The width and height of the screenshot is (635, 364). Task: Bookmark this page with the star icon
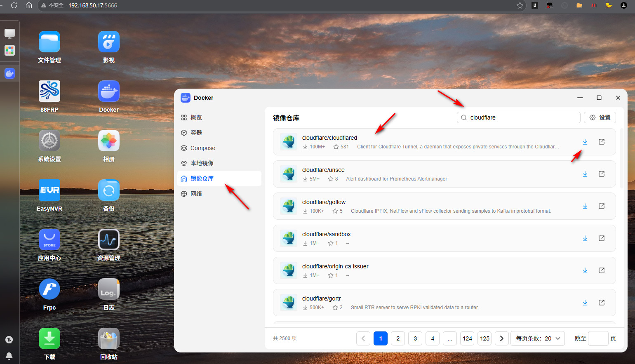(x=520, y=5)
